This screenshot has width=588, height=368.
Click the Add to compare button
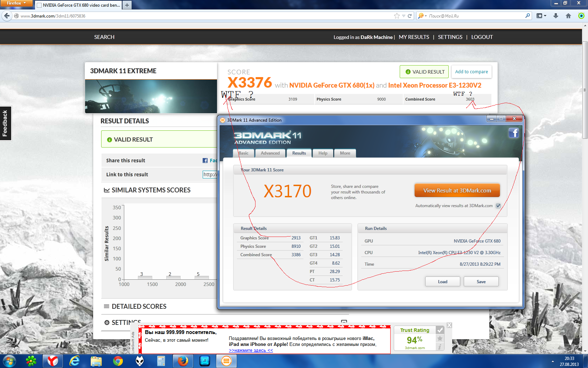tap(471, 72)
